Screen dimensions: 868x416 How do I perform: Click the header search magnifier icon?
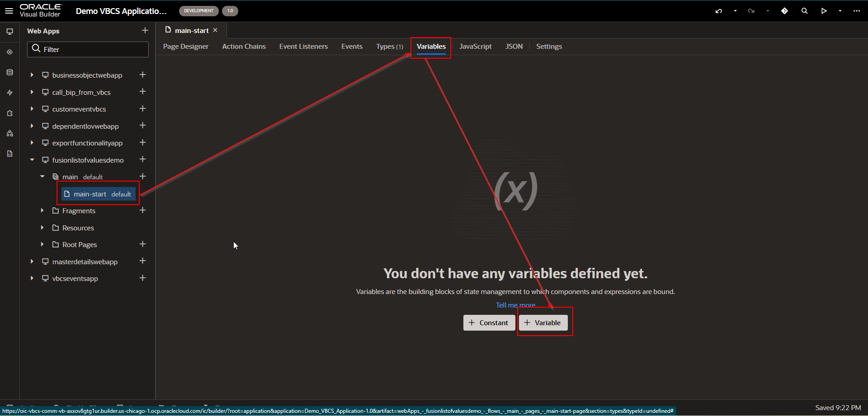(x=804, y=11)
